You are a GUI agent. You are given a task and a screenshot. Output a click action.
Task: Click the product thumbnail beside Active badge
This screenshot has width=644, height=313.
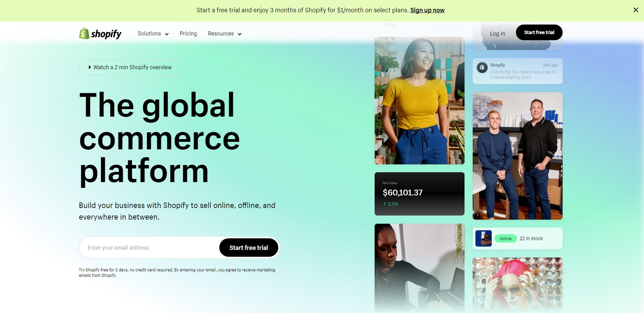click(484, 238)
